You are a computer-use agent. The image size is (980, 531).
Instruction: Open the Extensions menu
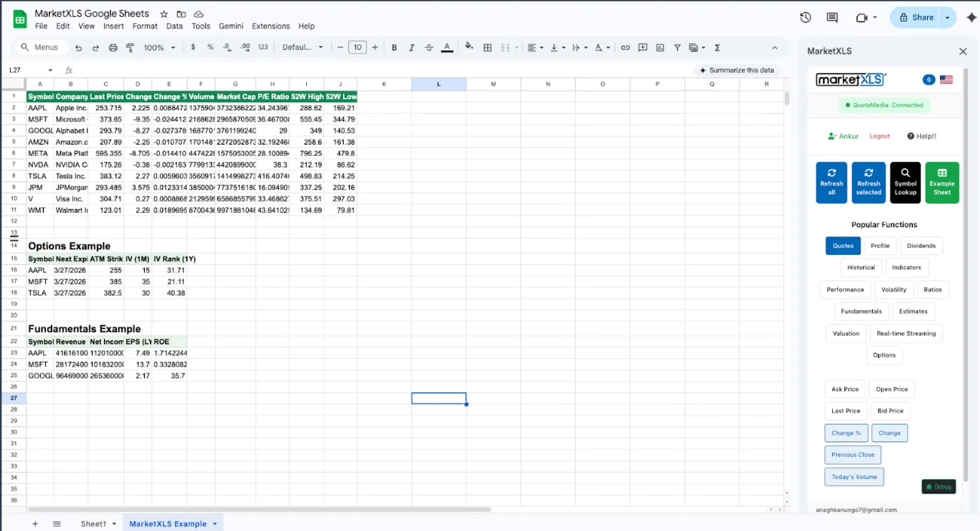[x=271, y=26]
